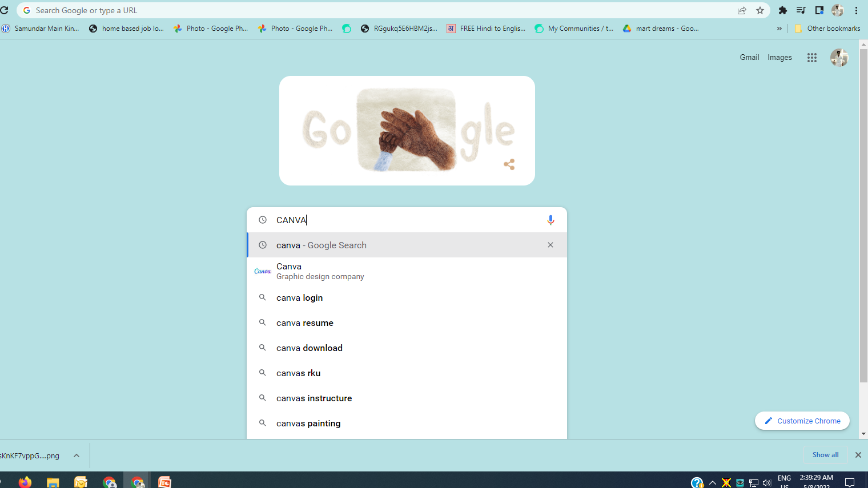Show all downloads
This screenshot has height=488, width=868.
[x=825, y=455]
